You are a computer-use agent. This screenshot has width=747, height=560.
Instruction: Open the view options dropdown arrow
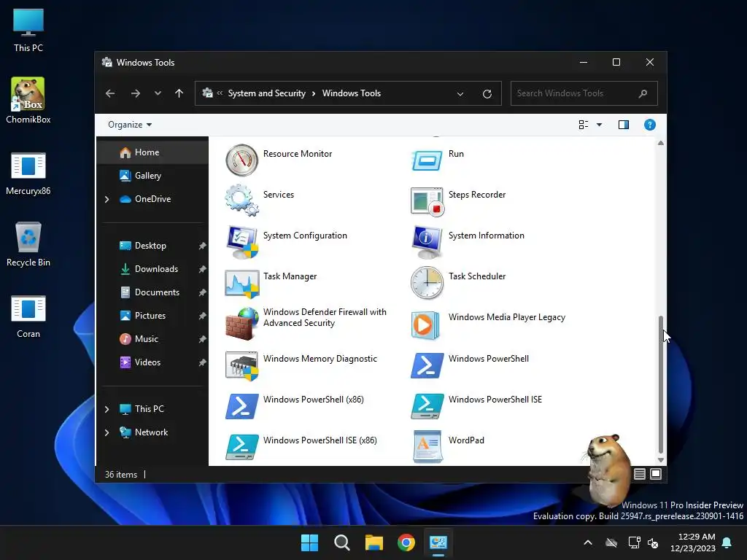(599, 125)
